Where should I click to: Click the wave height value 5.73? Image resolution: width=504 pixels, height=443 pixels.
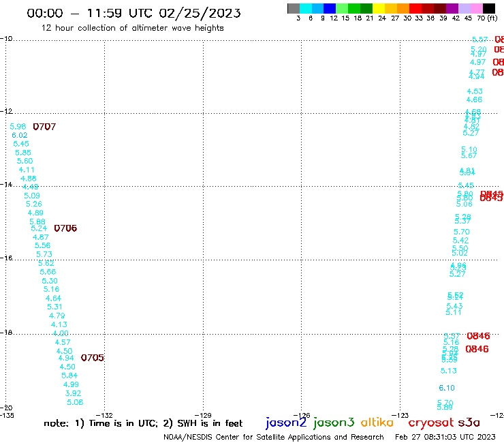click(x=44, y=254)
